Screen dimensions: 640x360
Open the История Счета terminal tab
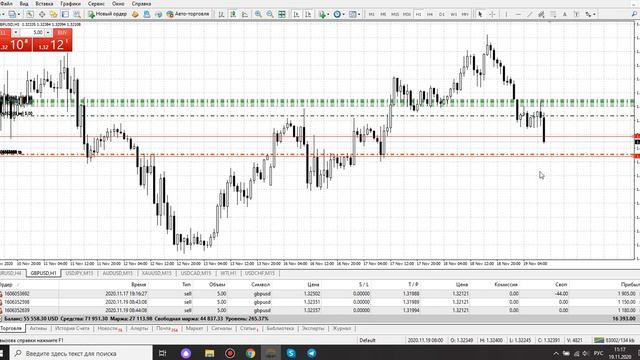point(72,329)
